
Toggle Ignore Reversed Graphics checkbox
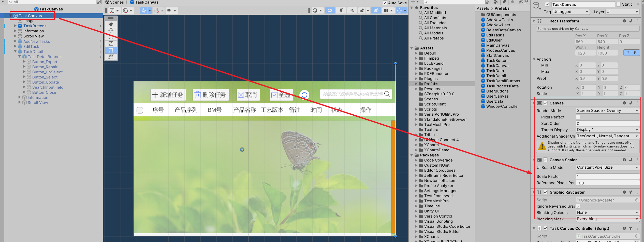click(x=578, y=206)
